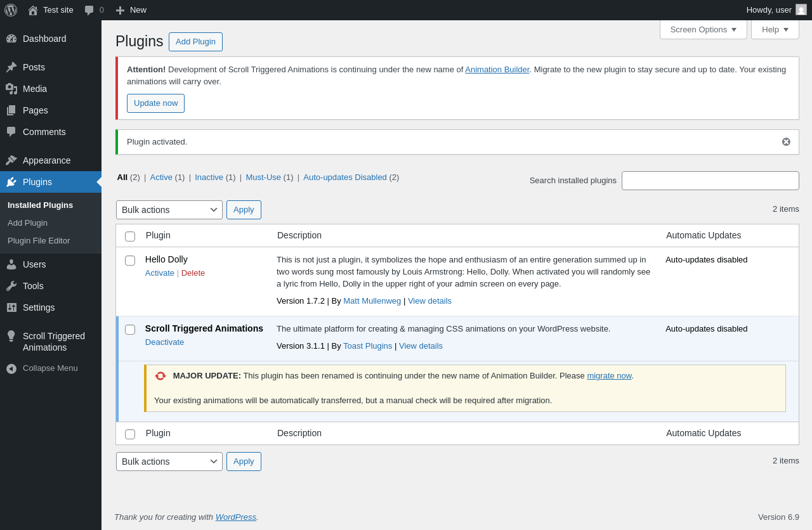Click the Dashboard gauge icon

click(11, 39)
